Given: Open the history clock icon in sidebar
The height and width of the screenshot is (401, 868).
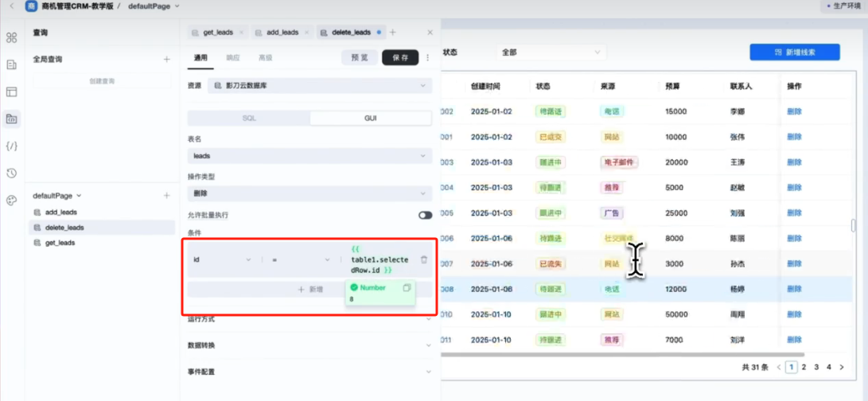Looking at the screenshot, I should [x=11, y=173].
